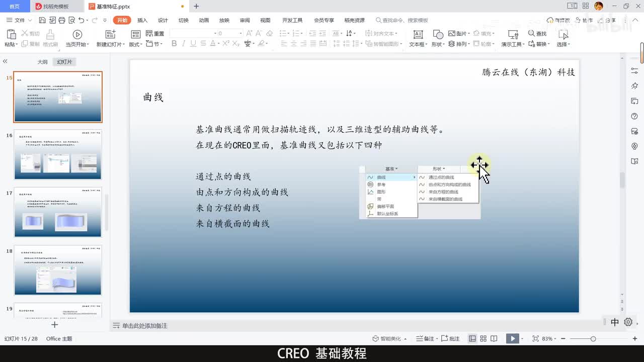Toggle Bold formatting
This screenshot has width=644, height=362.
pos(174,44)
